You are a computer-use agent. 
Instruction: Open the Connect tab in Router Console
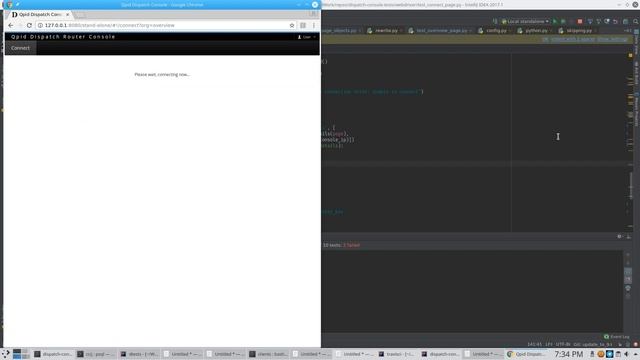coord(20,48)
